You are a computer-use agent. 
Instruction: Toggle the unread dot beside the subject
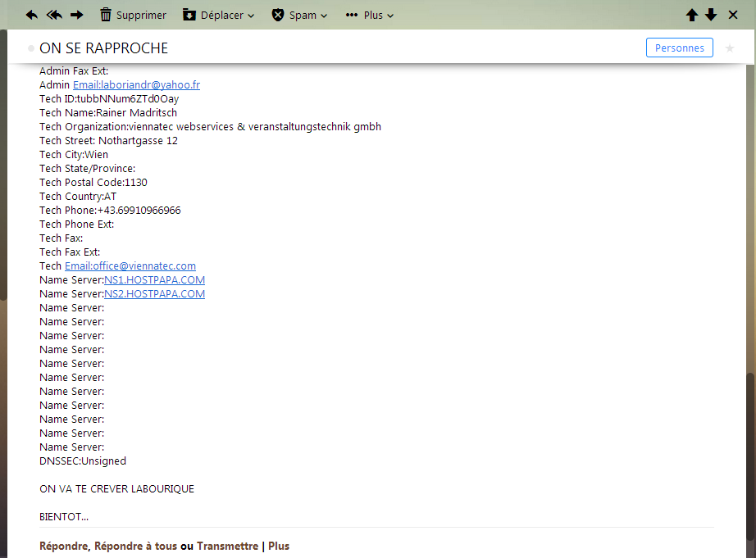coord(31,48)
